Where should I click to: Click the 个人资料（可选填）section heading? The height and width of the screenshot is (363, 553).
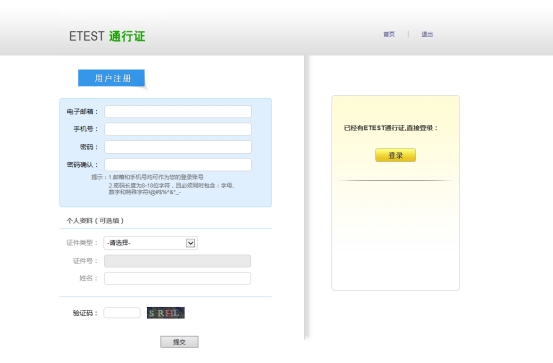(95, 221)
